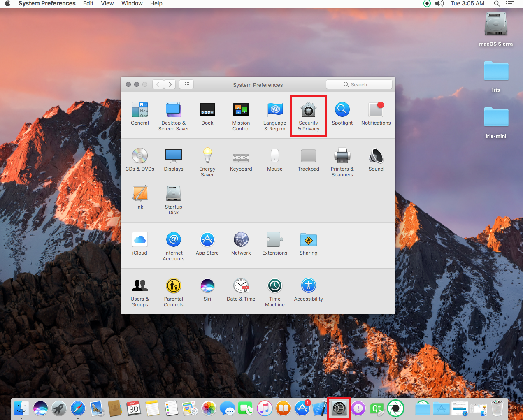
Task: Open iCloud preferences
Action: (x=140, y=244)
